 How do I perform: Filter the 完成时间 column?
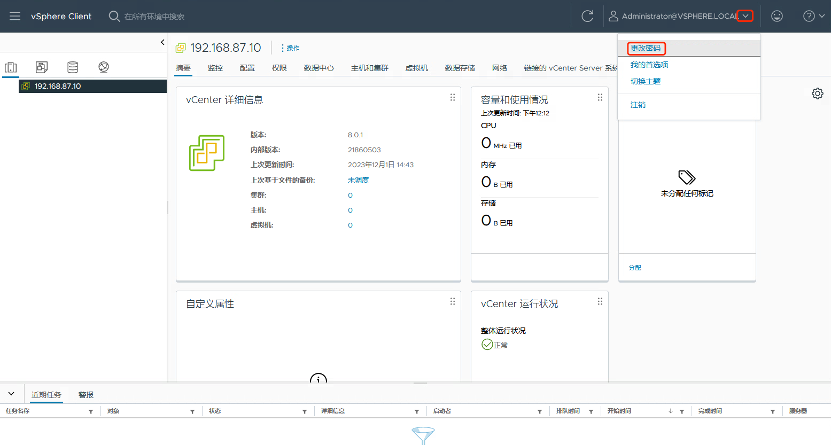[x=773, y=412]
